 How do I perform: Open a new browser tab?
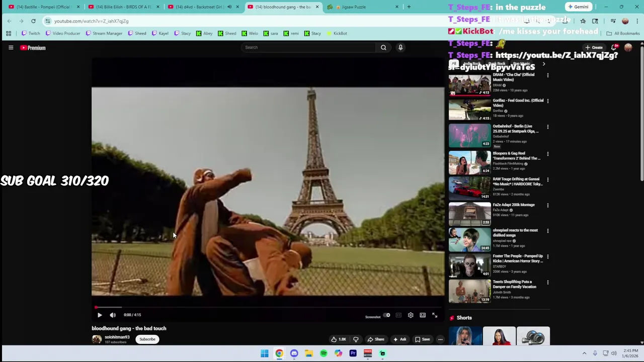tap(409, 7)
